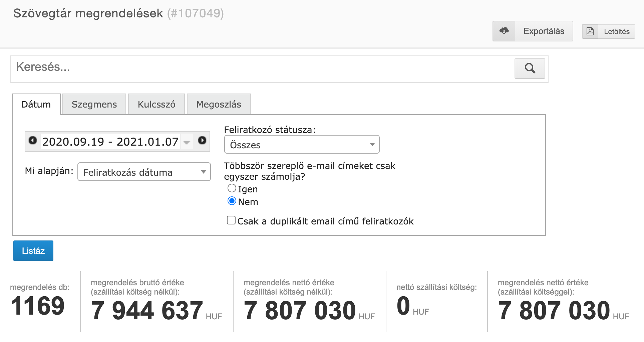This screenshot has height=342, width=644.
Task: Open the date range picker arrow
Action: 187,142
